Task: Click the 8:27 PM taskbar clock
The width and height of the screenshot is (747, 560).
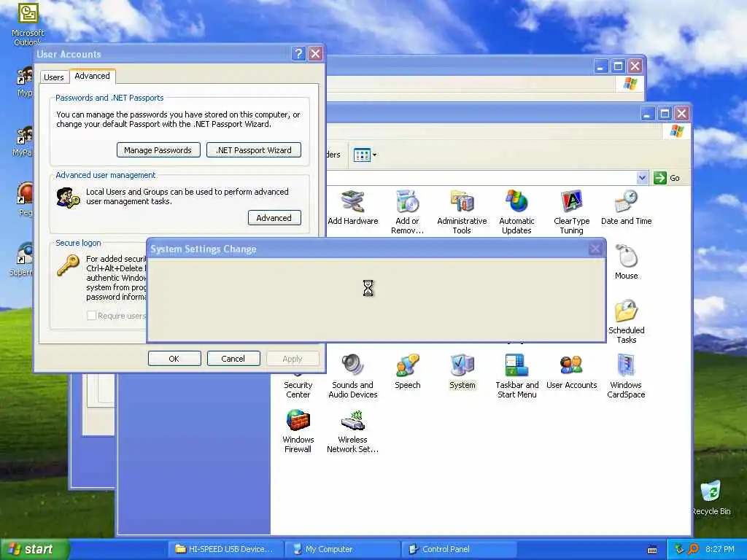Action: (x=720, y=549)
